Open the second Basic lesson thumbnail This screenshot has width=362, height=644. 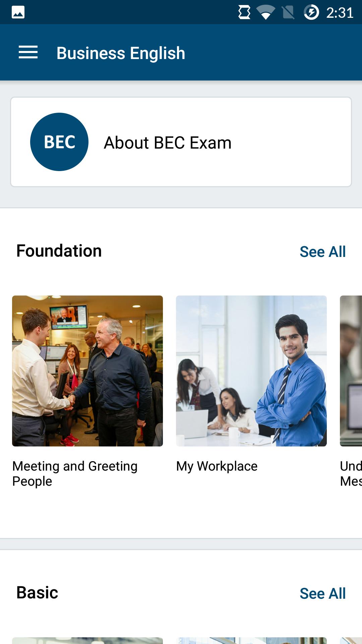251,640
